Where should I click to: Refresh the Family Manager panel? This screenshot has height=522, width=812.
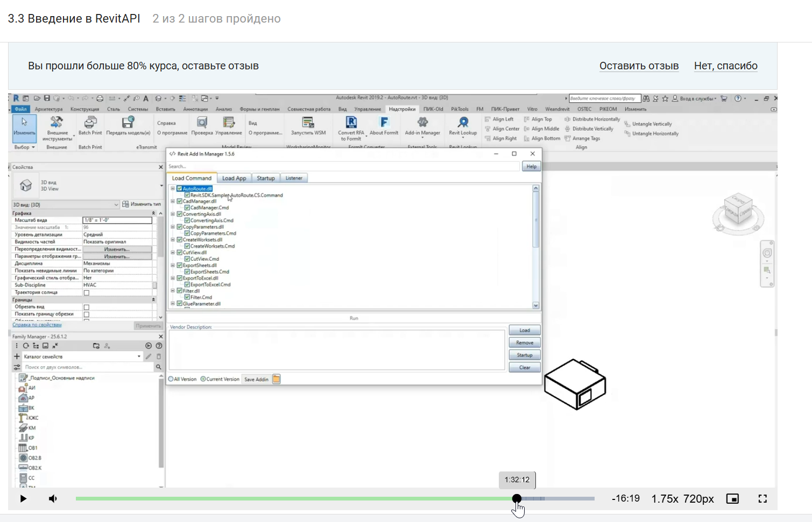pos(26,346)
